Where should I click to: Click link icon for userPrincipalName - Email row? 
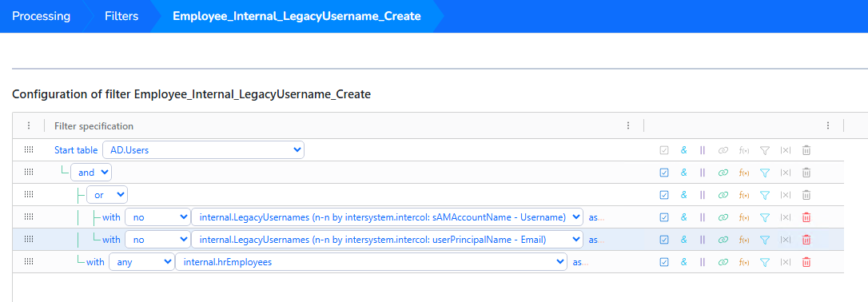(723, 240)
